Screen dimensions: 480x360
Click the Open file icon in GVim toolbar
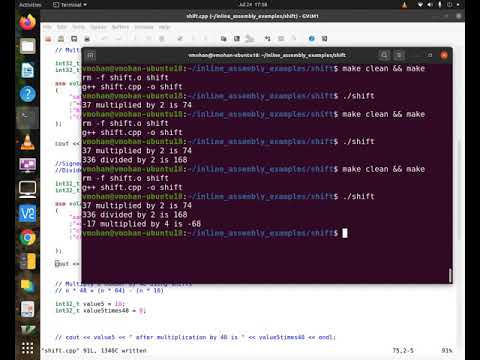click(x=48, y=39)
